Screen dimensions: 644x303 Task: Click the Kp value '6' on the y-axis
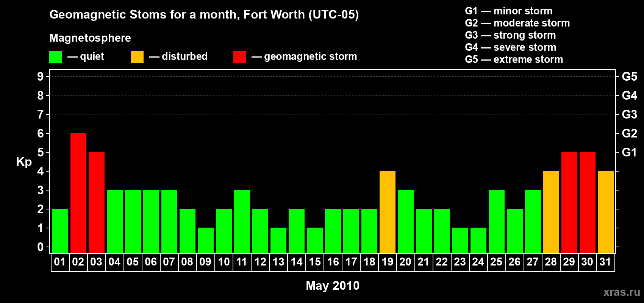(41, 133)
